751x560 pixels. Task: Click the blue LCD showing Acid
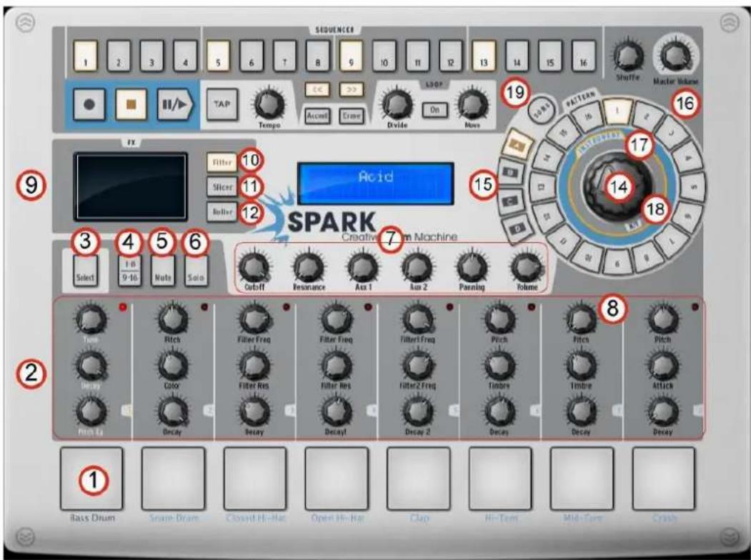click(x=376, y=184)
